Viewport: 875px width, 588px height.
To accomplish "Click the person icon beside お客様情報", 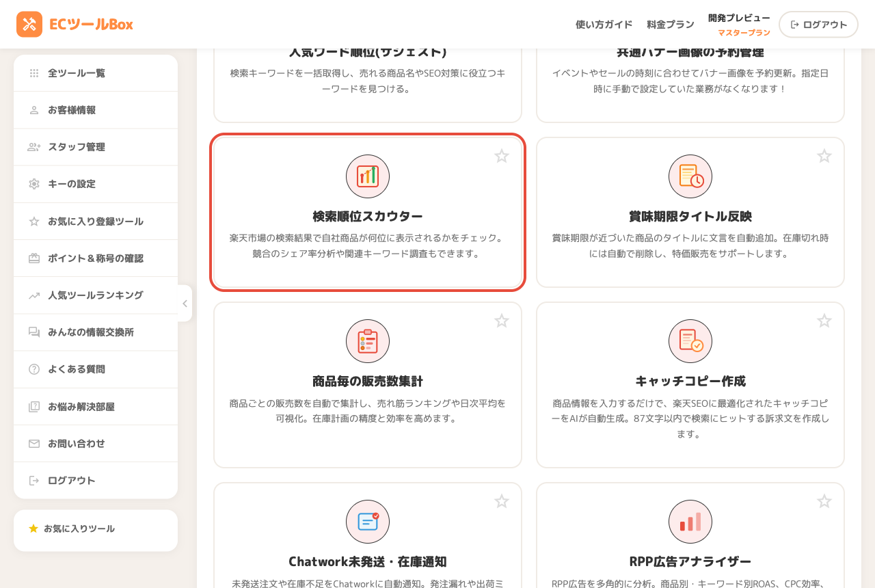I will pos(34,110).
